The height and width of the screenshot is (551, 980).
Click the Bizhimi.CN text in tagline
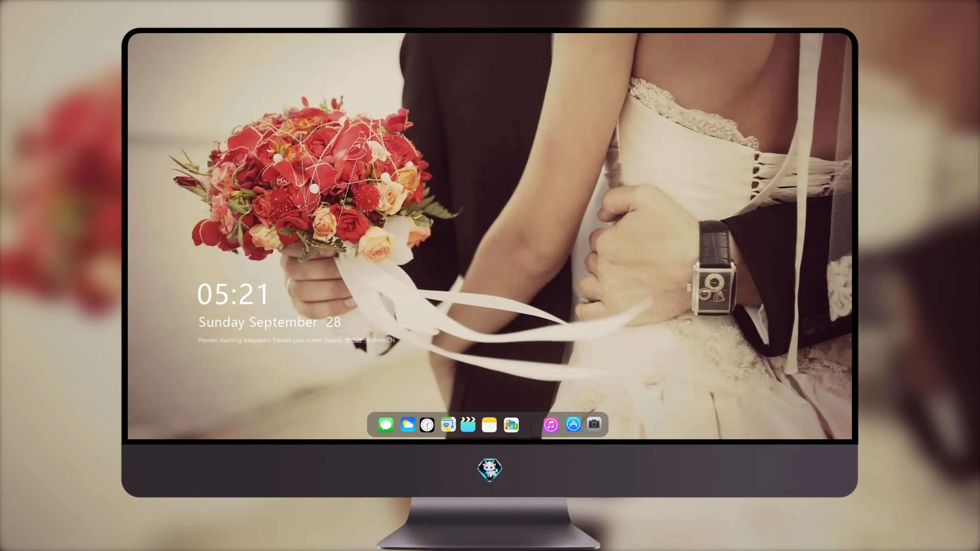click(381, 340)
